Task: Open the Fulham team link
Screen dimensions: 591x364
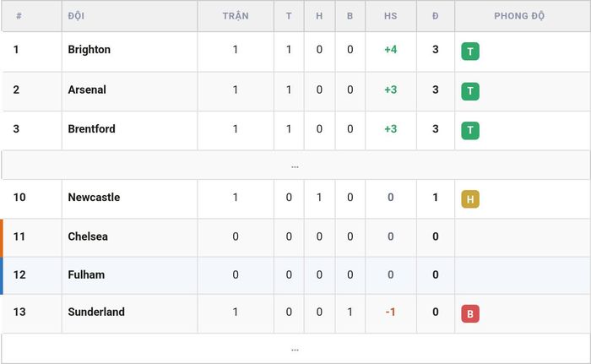Action: click(x=86, y=274)
